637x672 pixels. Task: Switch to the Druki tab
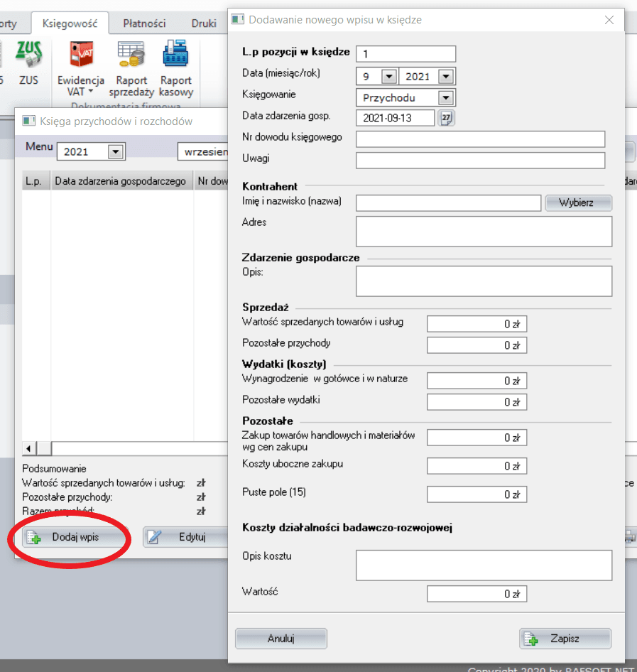[204, 23]
